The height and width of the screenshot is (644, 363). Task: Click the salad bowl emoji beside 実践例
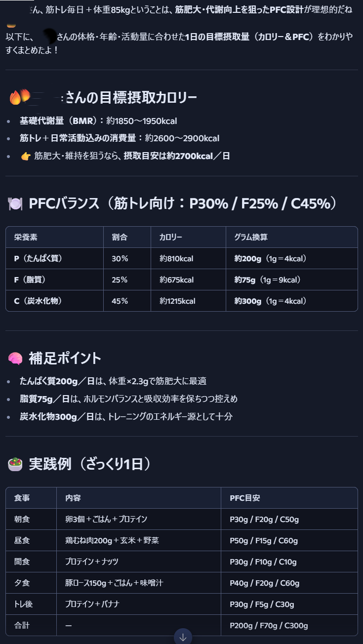point(15,464)
